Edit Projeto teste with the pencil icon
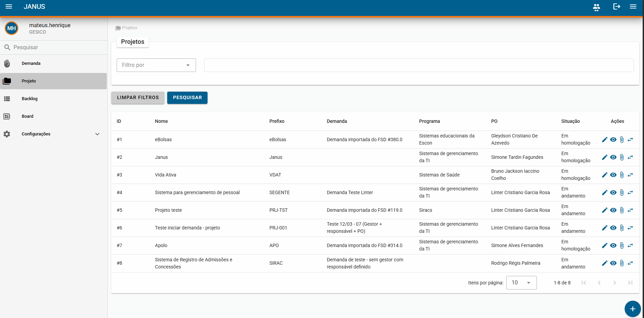 point(605,210)
